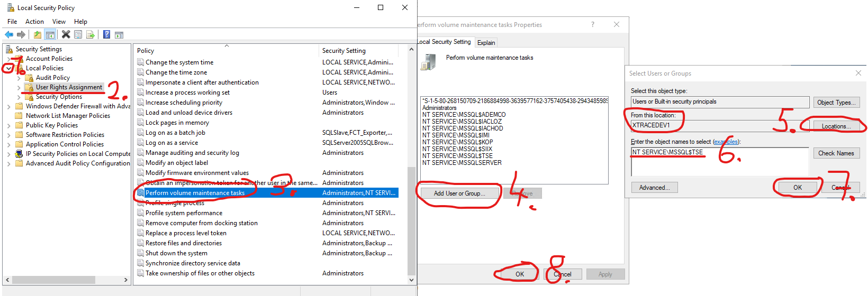Screen dimensions: 868x296
Task: Expand the Audit Policy tree node
Action: 19,78
